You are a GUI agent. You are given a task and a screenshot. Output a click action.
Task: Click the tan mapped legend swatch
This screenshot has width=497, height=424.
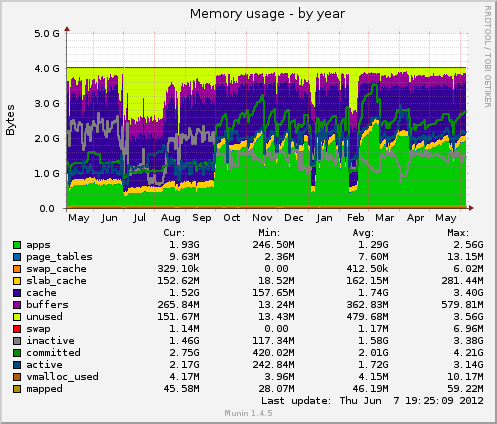[x=17, y=389]
